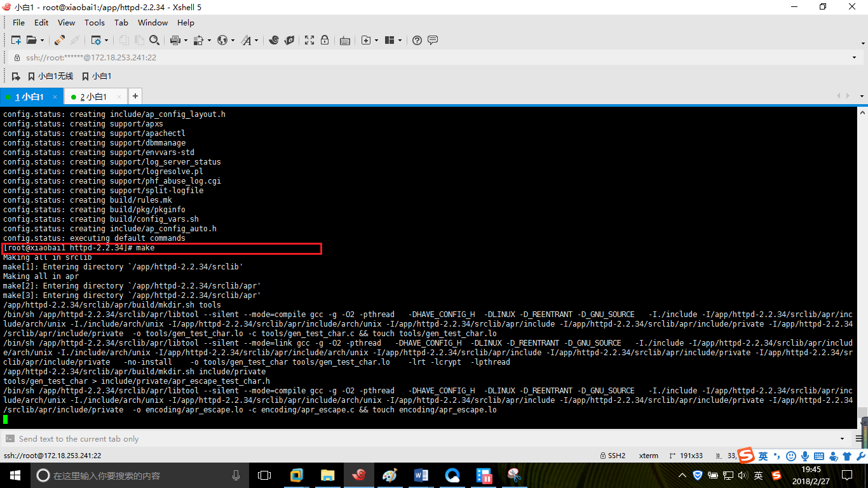Open session Properties gear icon
The width and height of the screenshot is (868, 488).
[x=96, y=40]
